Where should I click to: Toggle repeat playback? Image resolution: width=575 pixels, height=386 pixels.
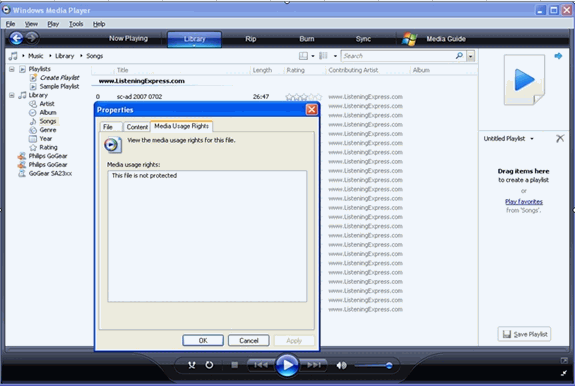[x=209, y=365]
